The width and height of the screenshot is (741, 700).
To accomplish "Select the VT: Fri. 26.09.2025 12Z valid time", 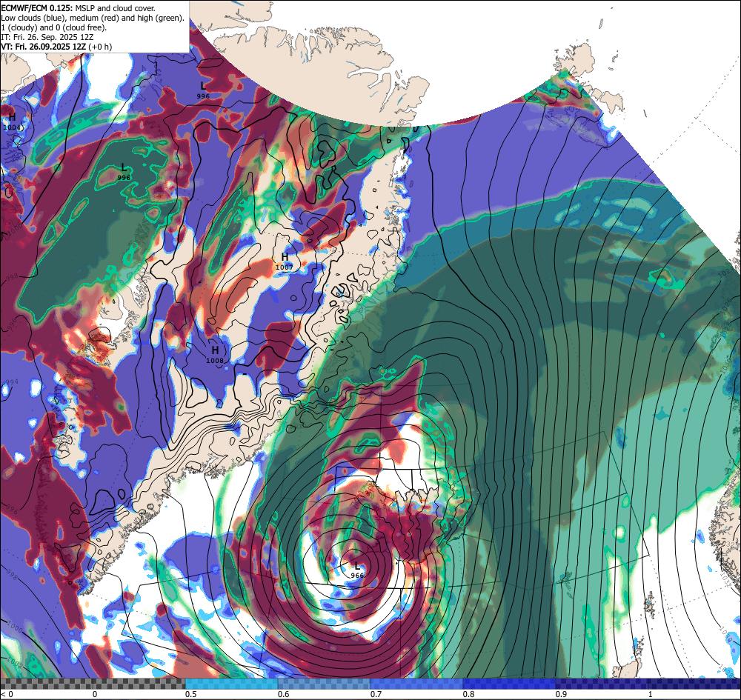I will click(x=57, y=47).
